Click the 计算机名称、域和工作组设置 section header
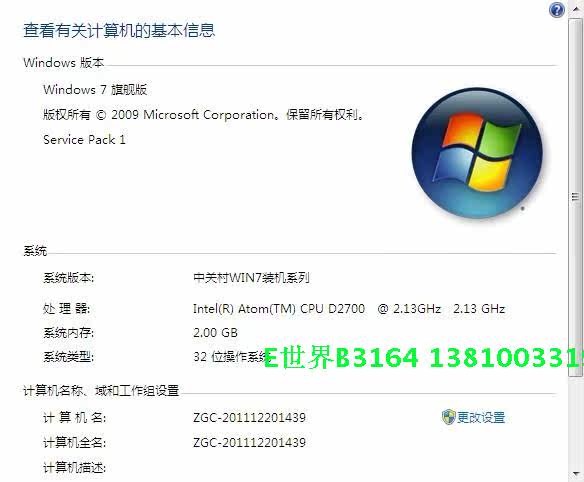 pyautogui.click(x=101, y=391)
